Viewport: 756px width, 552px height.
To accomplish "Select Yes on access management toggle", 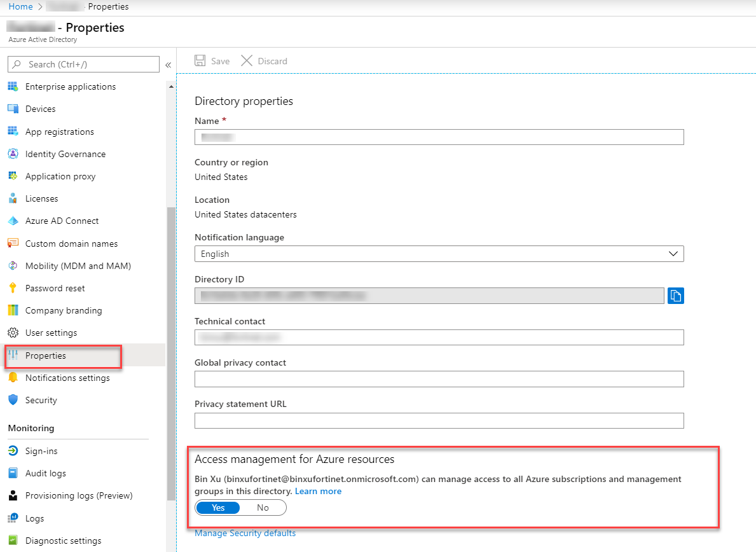I will pyautogui.click(x=218, y=507).
